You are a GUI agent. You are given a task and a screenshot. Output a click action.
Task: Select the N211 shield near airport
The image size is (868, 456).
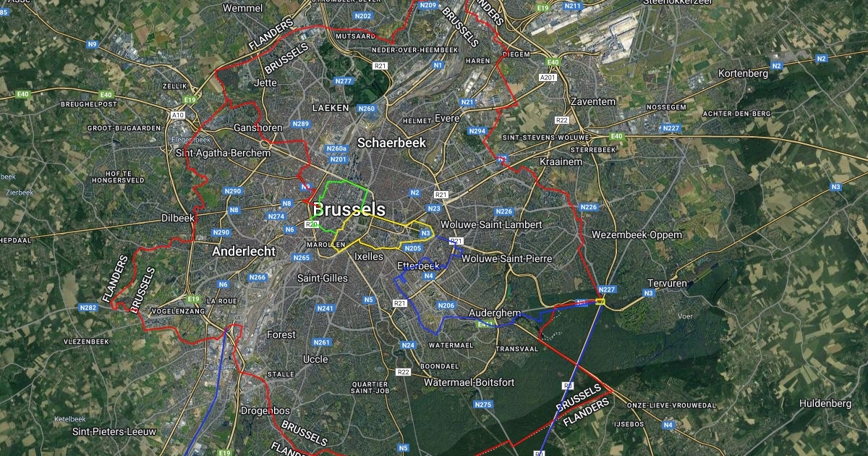click(573, 6)
